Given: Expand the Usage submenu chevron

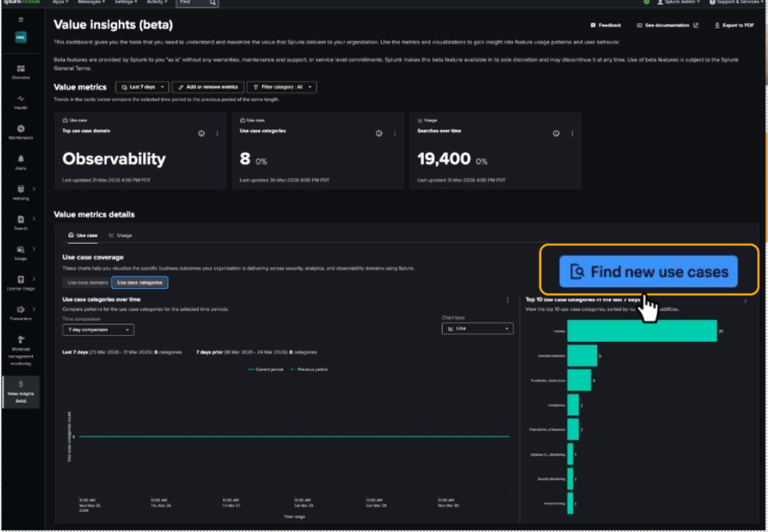Looking at the screenshot, I should point(34,249).
